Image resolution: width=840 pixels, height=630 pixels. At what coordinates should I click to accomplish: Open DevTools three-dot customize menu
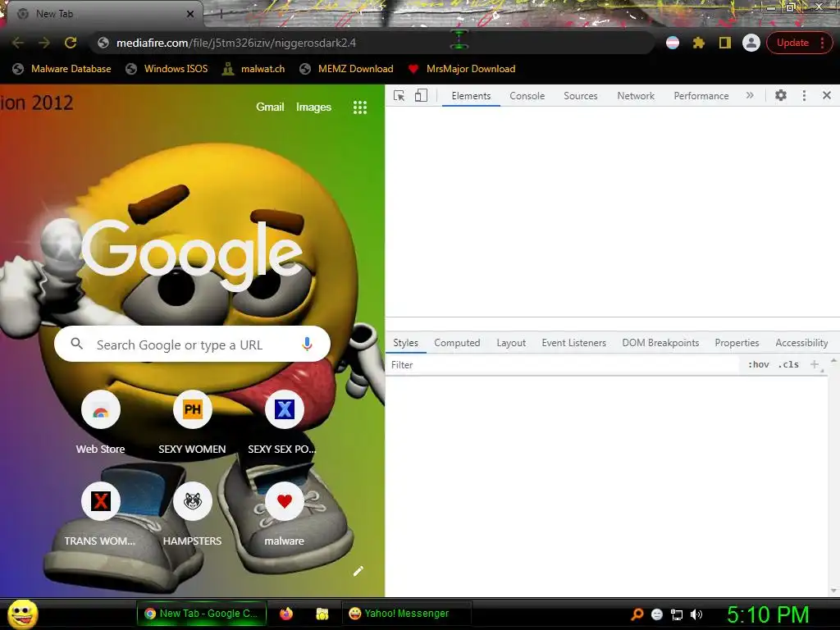pos(804,95)
